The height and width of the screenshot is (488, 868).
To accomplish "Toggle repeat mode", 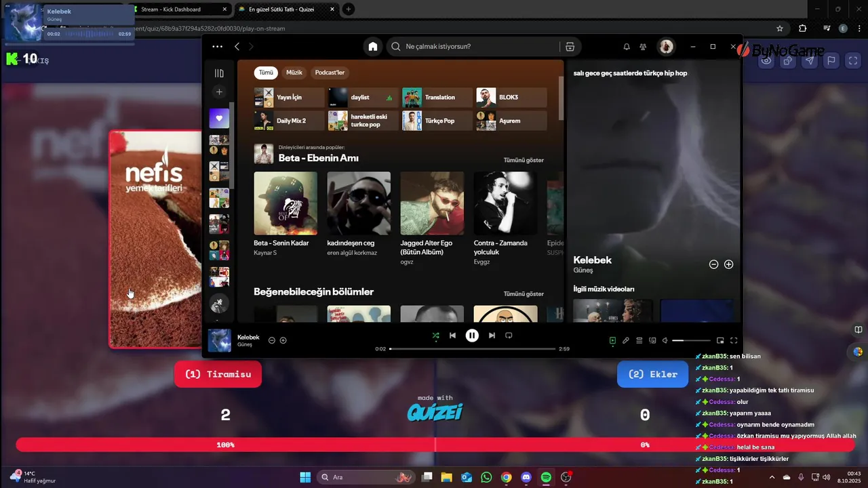I will tap(509, 335).
